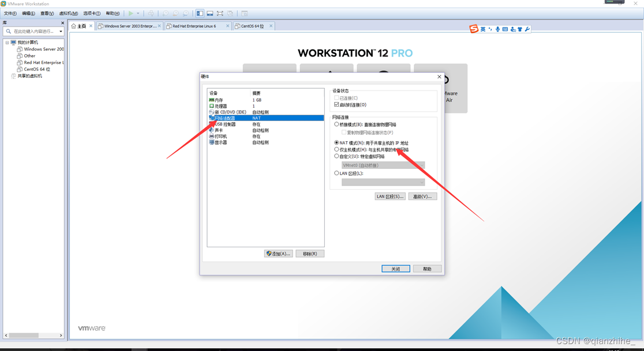Open the 查看(V) menu
644x351 pixels.
click(47, 13)
